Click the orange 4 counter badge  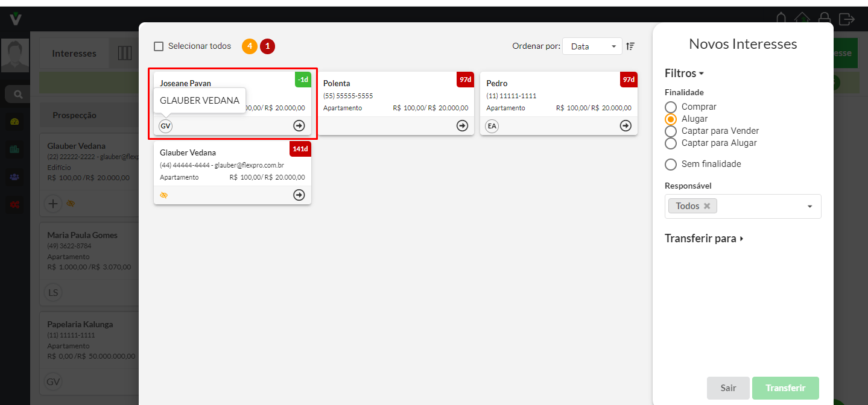point(250,46)
